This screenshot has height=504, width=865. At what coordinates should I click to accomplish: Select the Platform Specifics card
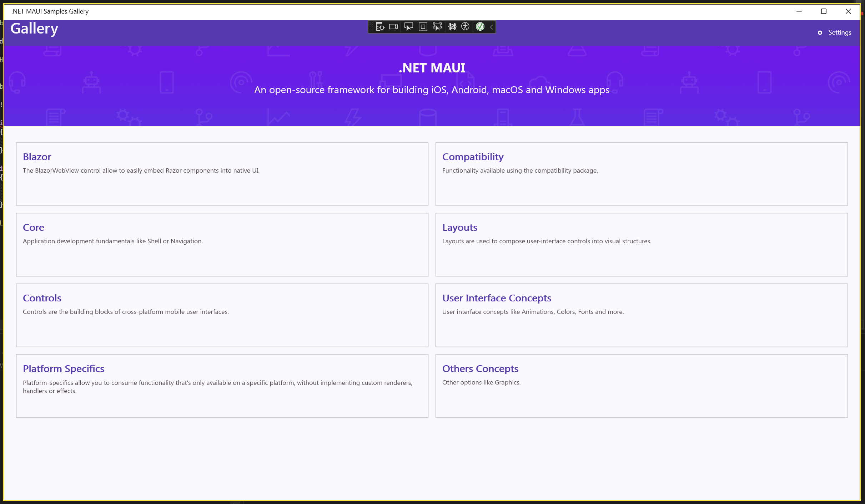click(222, 386)
